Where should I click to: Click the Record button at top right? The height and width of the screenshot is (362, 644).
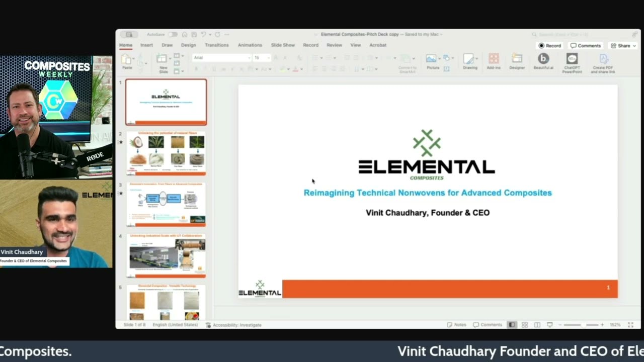[x=549, y=45]
